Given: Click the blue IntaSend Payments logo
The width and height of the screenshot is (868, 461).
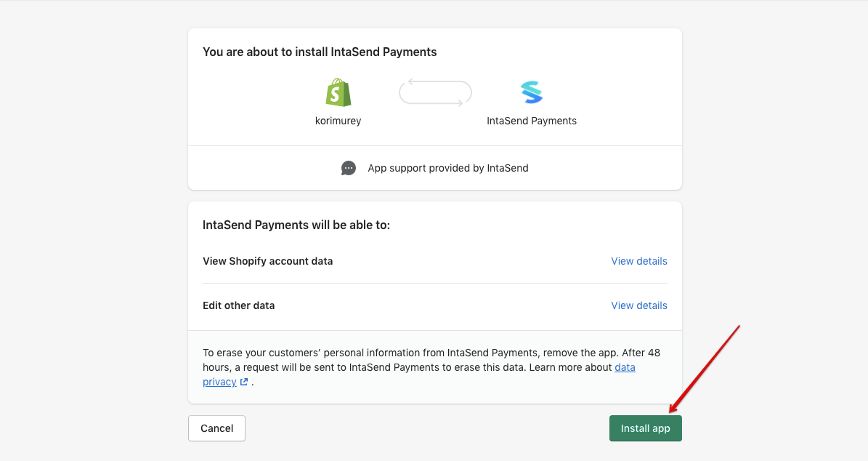Looking at the screenshot, I should pyautogui.click(x=532, y=92).
